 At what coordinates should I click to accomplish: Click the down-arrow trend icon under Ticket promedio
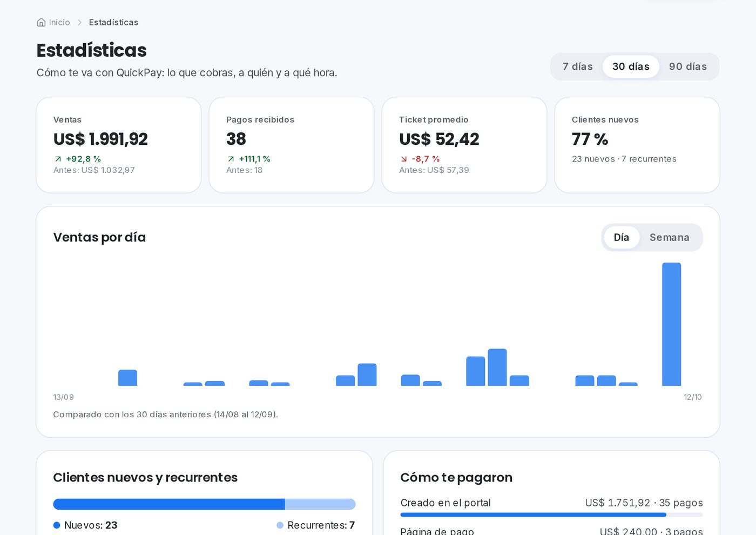coord(403,159)
